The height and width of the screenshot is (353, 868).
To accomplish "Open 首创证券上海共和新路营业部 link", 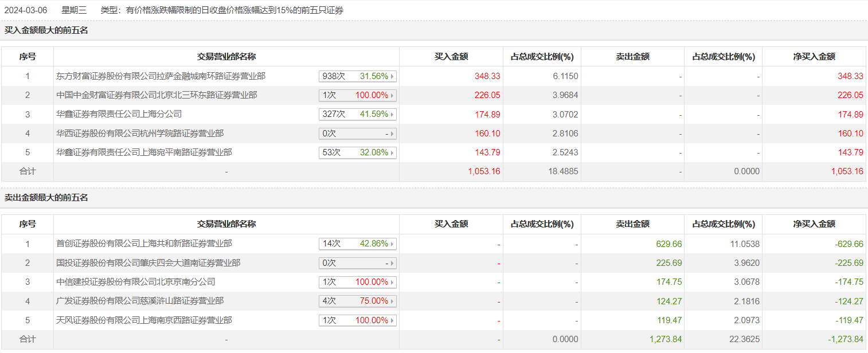I will coord(144,244).
